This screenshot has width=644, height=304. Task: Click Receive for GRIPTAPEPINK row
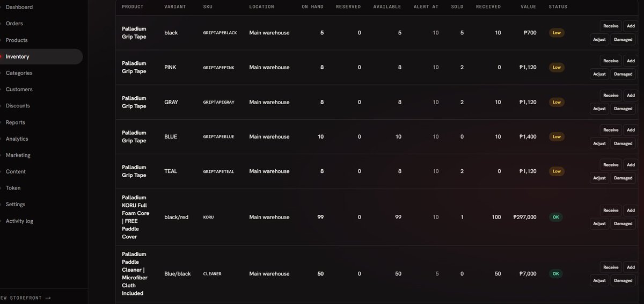click(611, 61)
